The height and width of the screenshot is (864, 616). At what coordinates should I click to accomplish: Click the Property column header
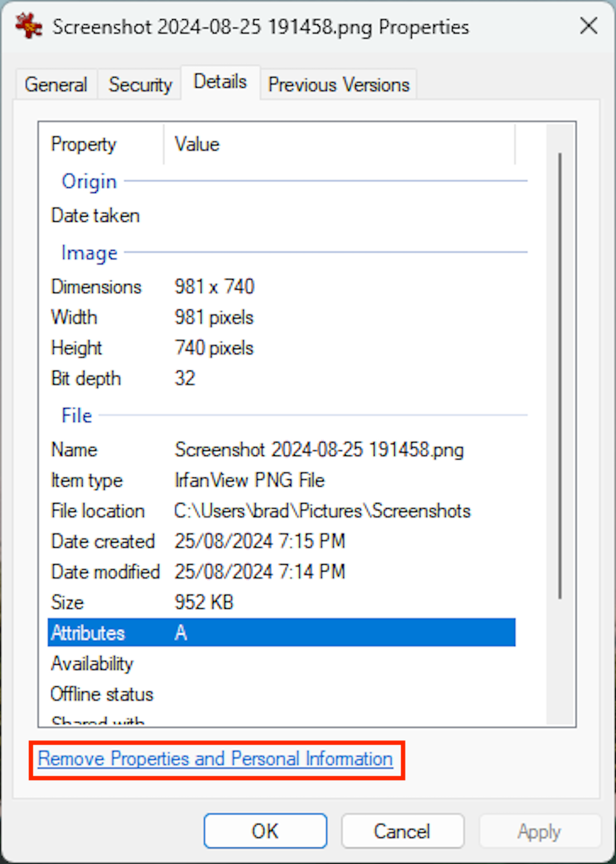click(x=84, y=144)
